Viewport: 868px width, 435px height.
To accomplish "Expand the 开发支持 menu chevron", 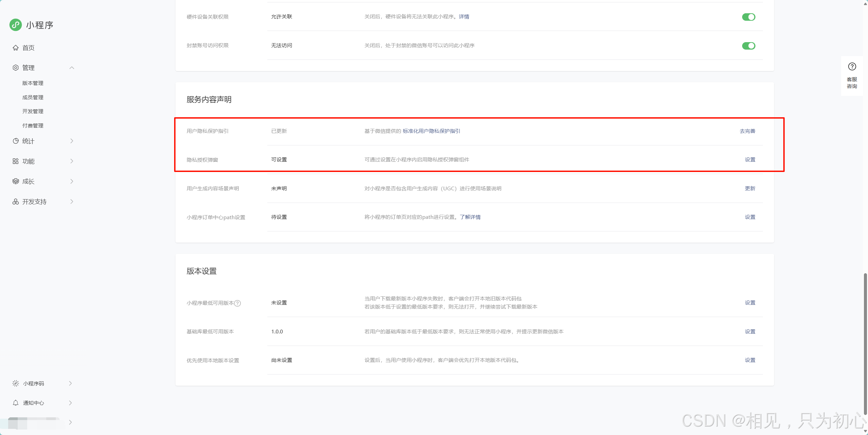I will point(72,202).
